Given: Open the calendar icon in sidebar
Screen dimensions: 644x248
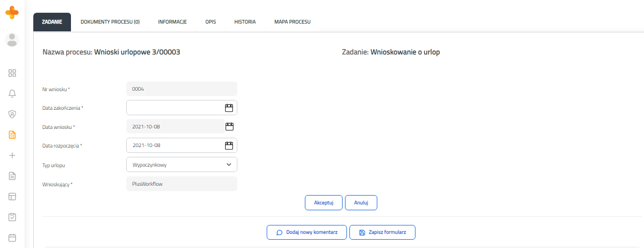Looking at the screenshot, I should 12,238.
